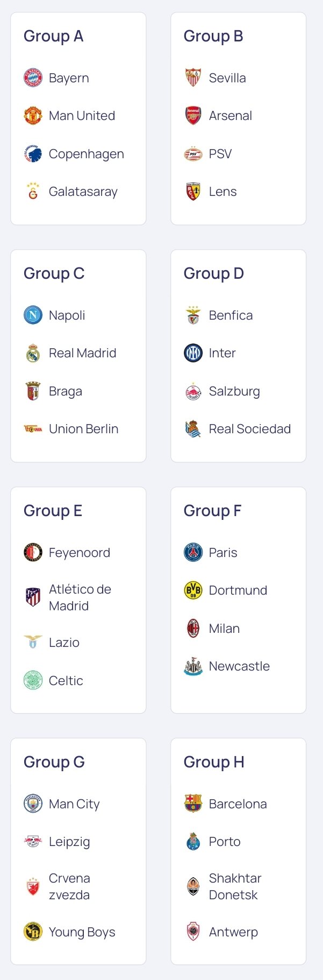Click the Young Boys logo
This screenshot has height=980, width=323.
[x=33, y=932]
